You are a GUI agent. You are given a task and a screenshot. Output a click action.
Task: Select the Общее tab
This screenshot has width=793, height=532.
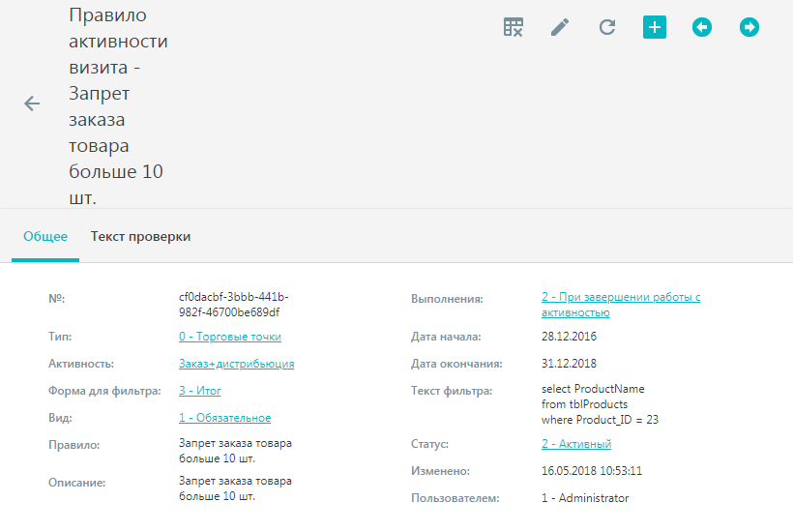pos(45,237)
